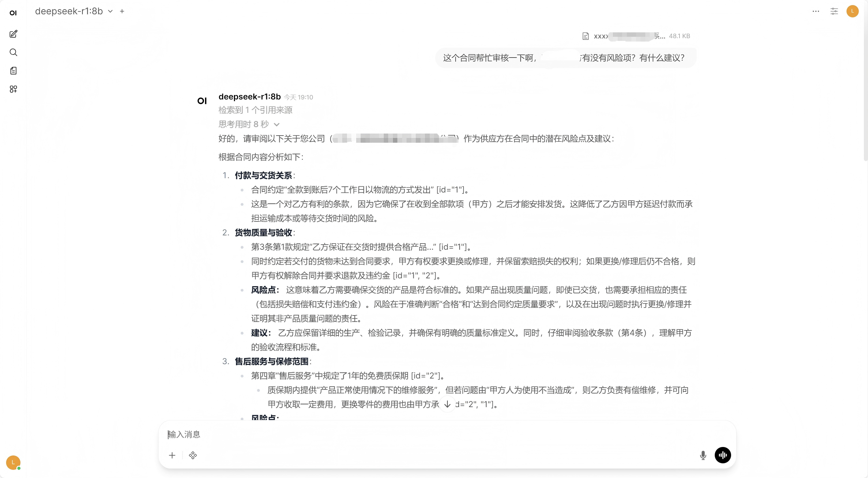This screenshot has width=868, height=478.
Task: Click the page scrollbar at the right edge
Action: (865, 82)
